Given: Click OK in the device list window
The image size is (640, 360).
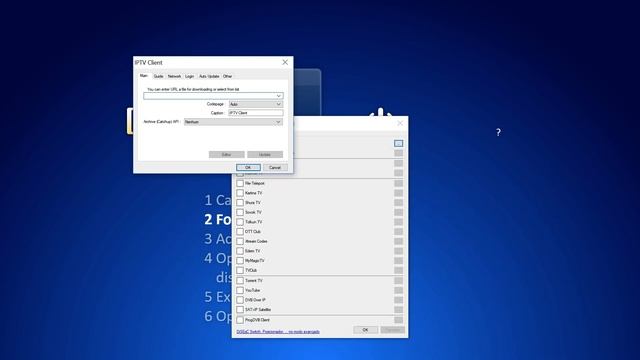Looking at the screenshot, I should (x=365, y=330).
